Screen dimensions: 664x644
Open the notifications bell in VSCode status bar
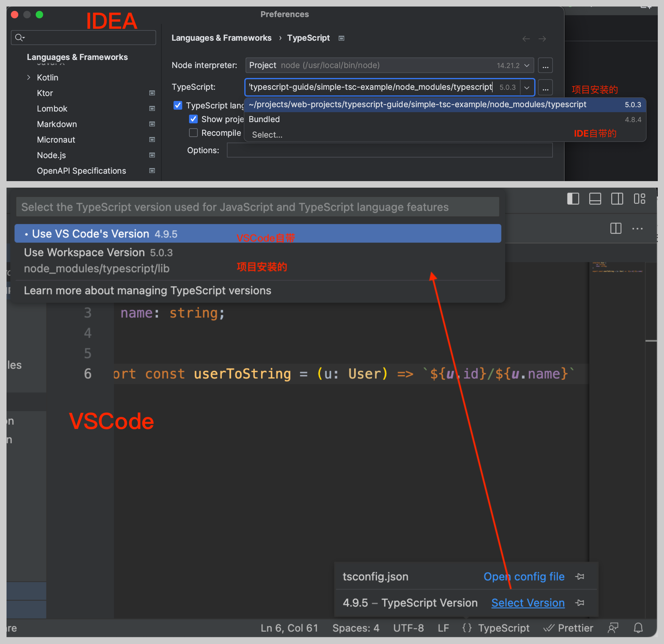(639, 628)
